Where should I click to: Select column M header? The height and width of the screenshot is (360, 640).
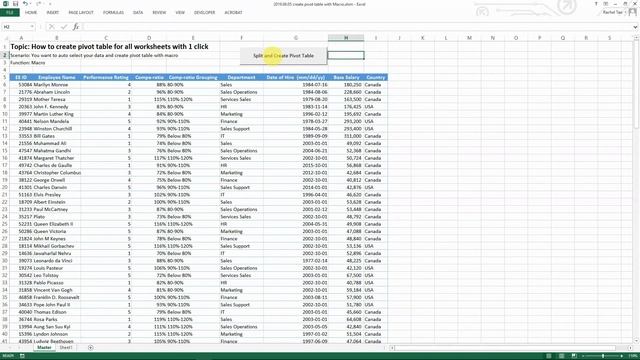pyautogui.click(x=469, y=38)
